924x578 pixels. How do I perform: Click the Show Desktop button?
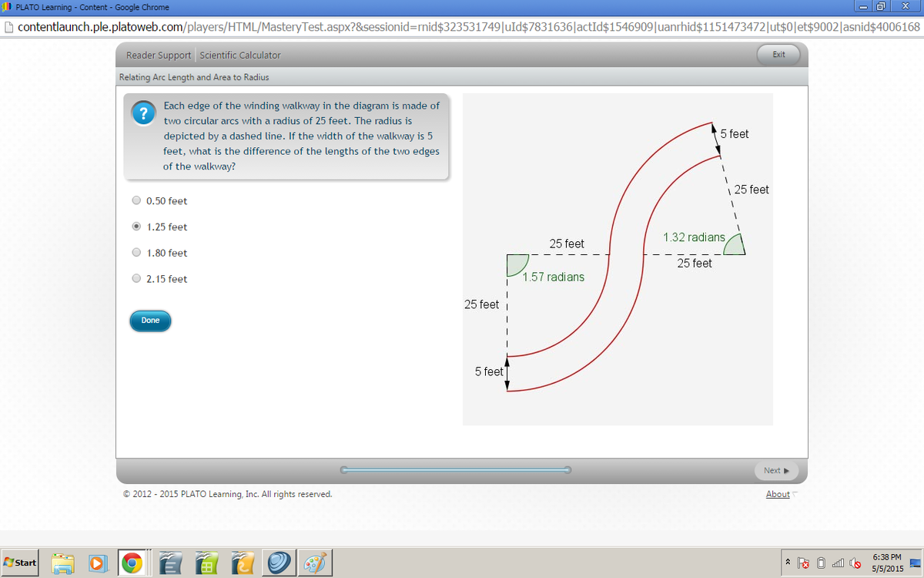tap(916, 563)
